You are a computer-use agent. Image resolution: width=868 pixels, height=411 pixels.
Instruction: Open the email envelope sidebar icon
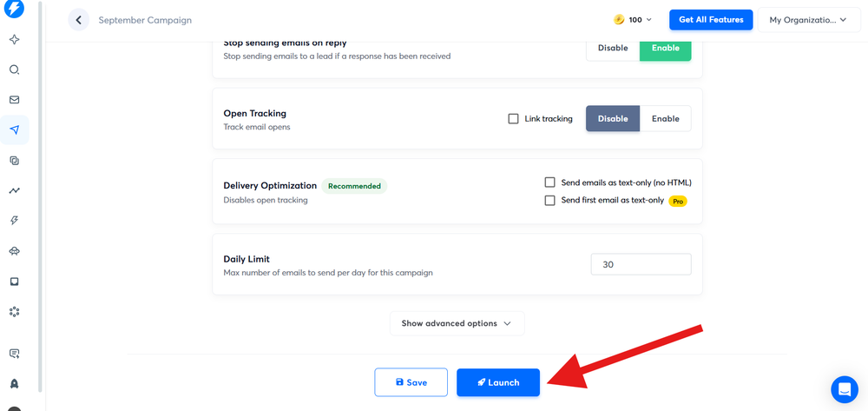coord(14,100)
